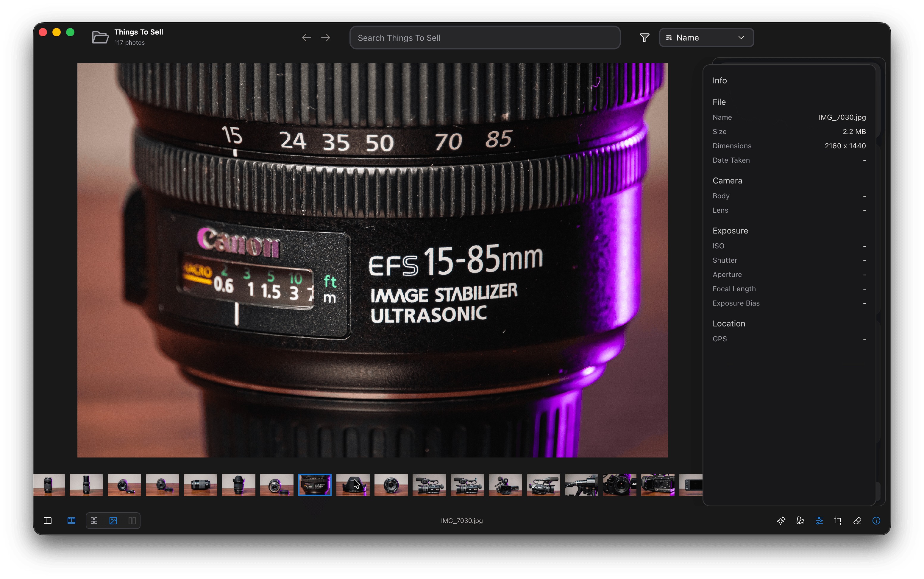Click the GPS label
The width and height of the screenshot is (924, 579).
719,339
